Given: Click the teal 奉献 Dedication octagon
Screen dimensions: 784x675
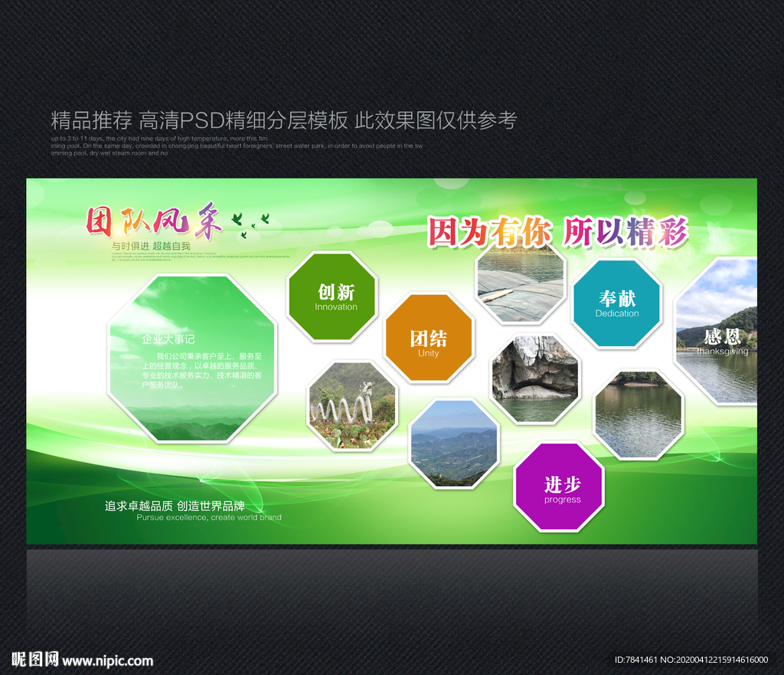Looking at the screenshot, I should tap(618, 303).
